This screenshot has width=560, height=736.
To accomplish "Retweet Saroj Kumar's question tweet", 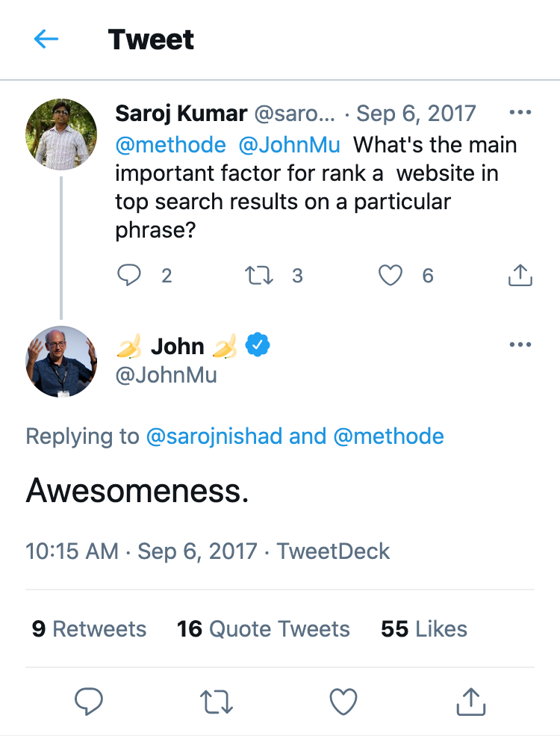I will coord(259,276).
